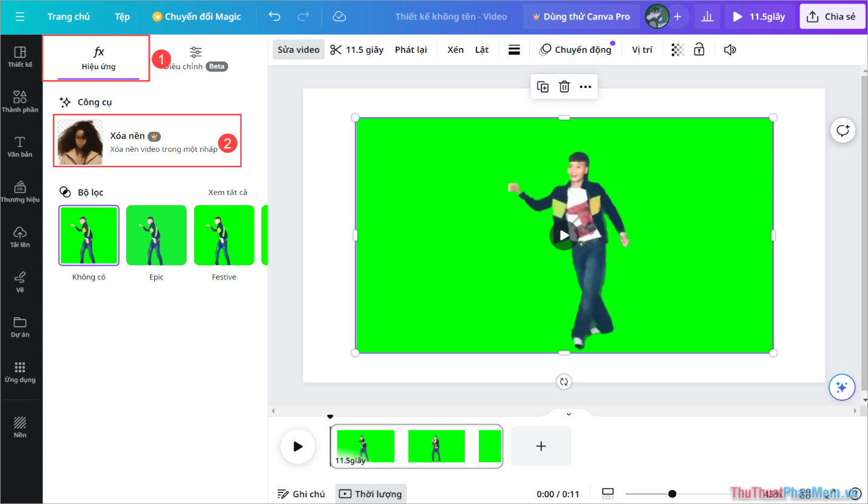Lock the selected video element
This screenshot has width=868, height=504.
coord(699,49)
